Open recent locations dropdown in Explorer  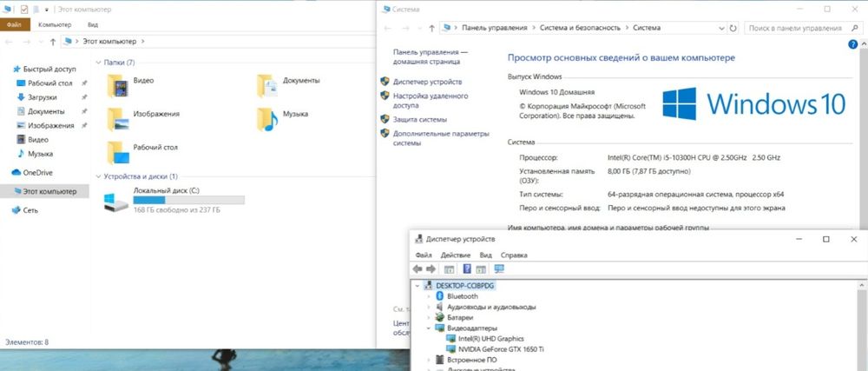pyautogui.click(x=39, y=42)
